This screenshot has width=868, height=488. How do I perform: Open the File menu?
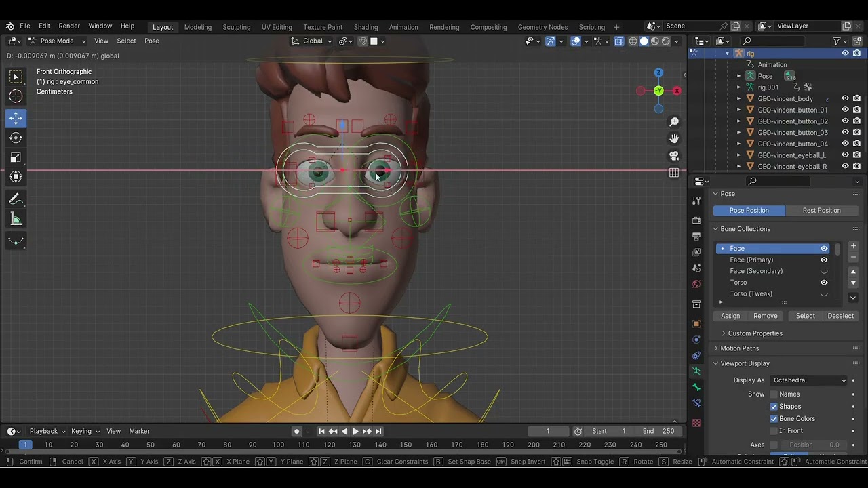[25, 26]
